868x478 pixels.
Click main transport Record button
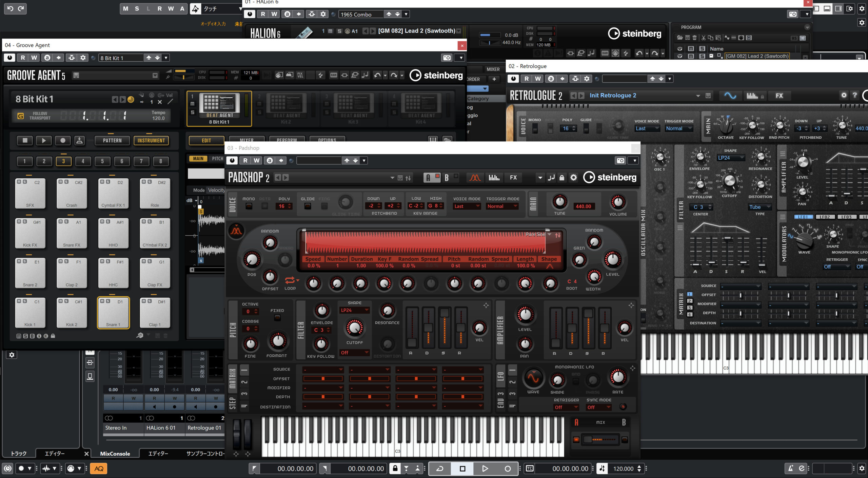coord(508,469)
